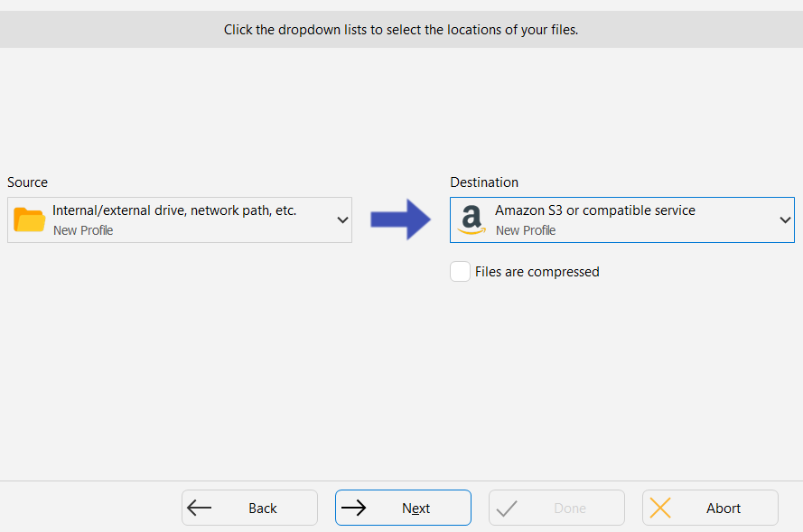Click New Profile text under Destination

coord(526,230)
